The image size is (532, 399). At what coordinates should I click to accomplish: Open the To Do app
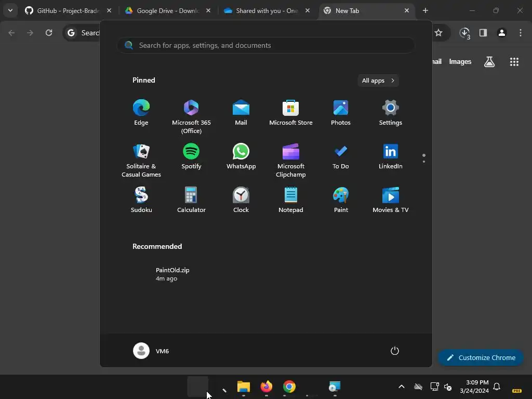pyautogui.click(x=341, y=156)
